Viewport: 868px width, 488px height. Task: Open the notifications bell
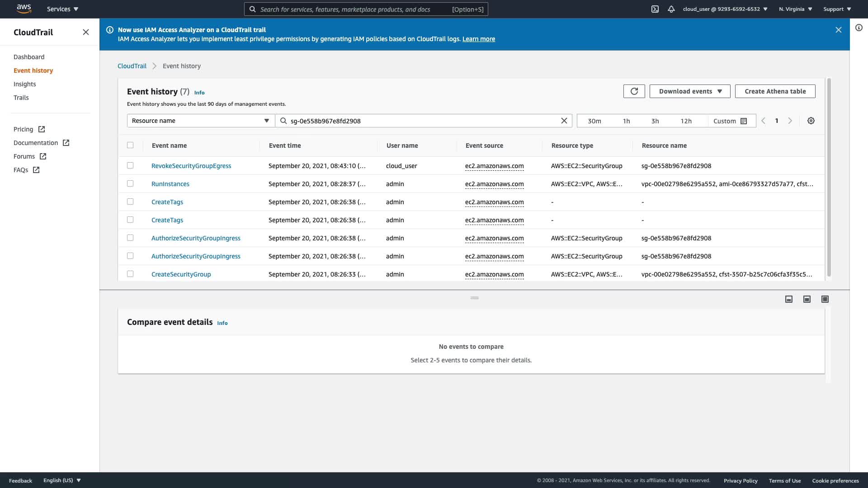[x=671, y=9]
